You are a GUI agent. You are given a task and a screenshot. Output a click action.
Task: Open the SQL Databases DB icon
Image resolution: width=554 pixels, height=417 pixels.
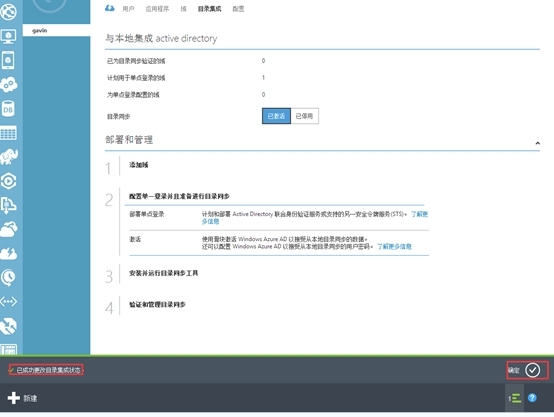[8, 109]
